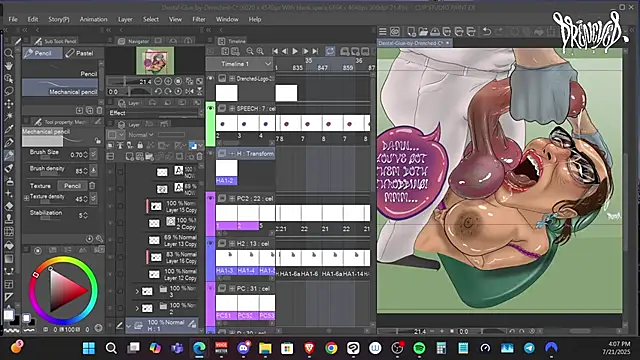
Task: Expand folder layer 3 in Layer panel
Action: click(137, 291)
